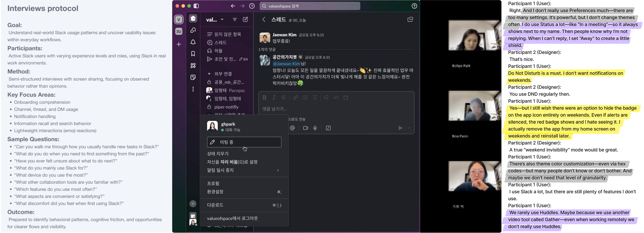Open history via the clock icon
Viewport: 644px width, 233px height.
252,6
